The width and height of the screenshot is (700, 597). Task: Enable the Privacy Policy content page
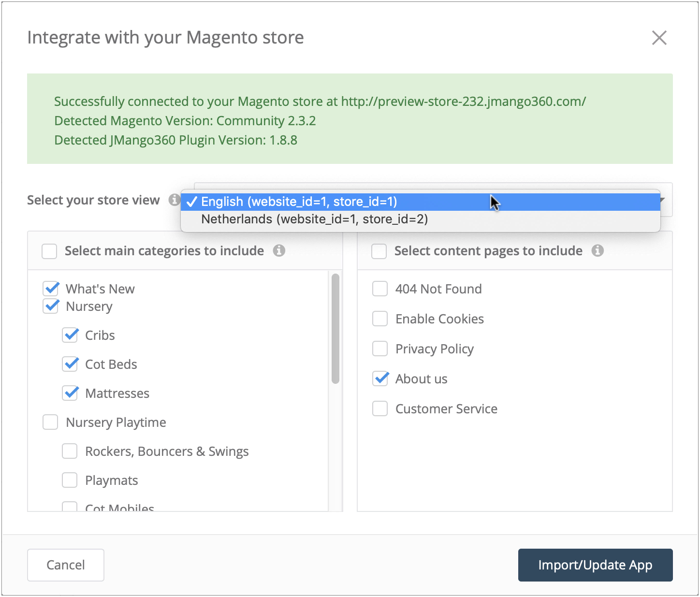pyautogui.click(x=380, y=349)
